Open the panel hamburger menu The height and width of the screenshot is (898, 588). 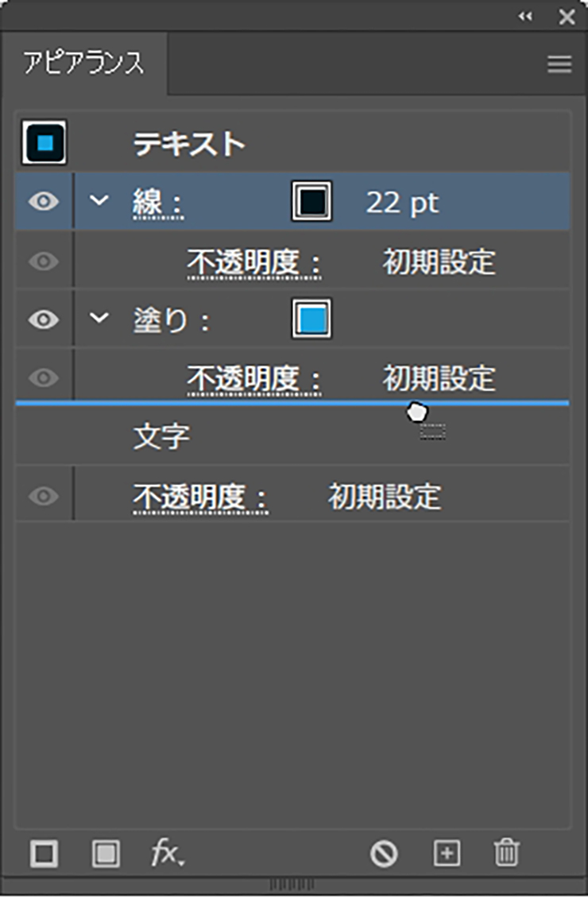(559, 65)
